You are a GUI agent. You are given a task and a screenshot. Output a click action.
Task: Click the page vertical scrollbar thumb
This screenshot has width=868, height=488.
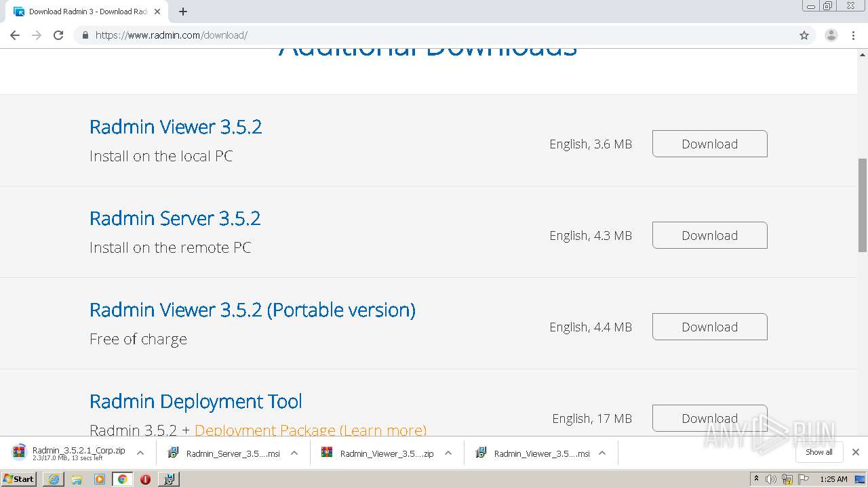pos(863,205)
